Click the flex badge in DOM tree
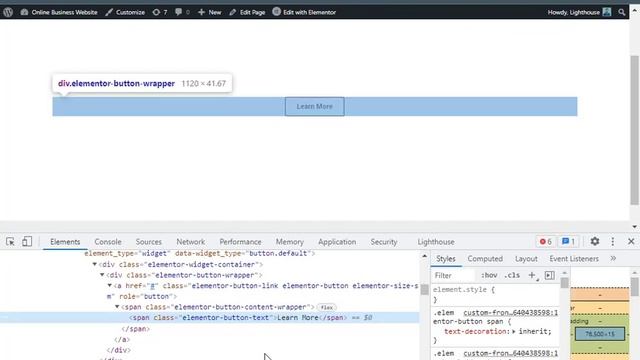 327,307
